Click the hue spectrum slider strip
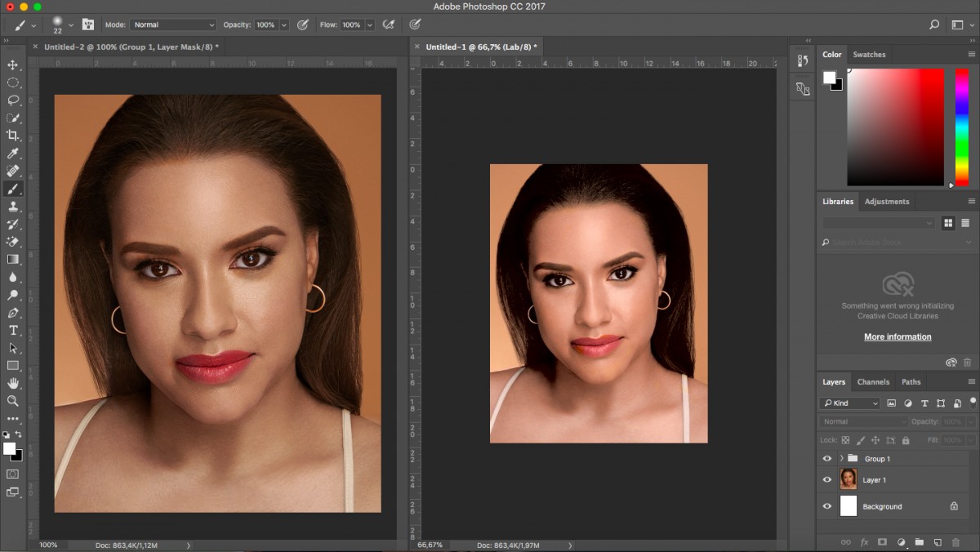 coord(962,127)
